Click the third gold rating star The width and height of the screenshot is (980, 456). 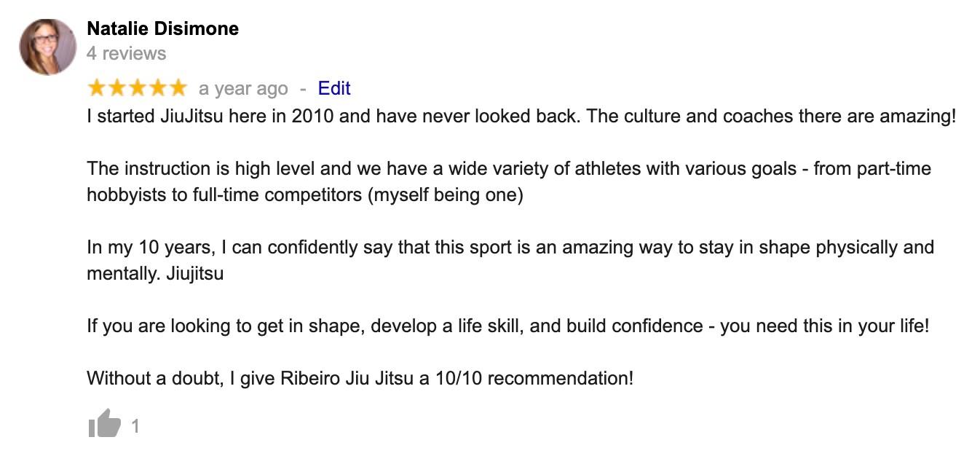pos(138,88)
